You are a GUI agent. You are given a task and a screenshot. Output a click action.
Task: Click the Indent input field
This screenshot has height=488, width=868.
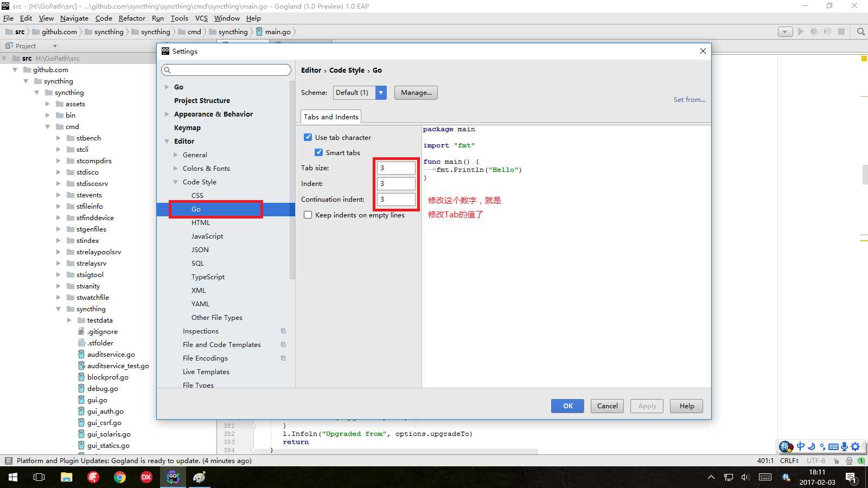397,184
